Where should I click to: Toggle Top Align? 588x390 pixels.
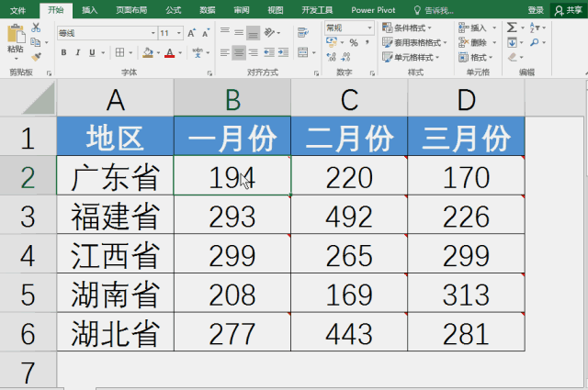(225, 33)
